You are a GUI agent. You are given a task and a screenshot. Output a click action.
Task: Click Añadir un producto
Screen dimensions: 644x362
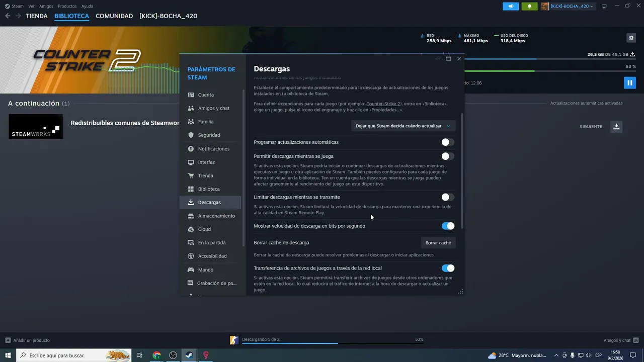pos(28,340)
